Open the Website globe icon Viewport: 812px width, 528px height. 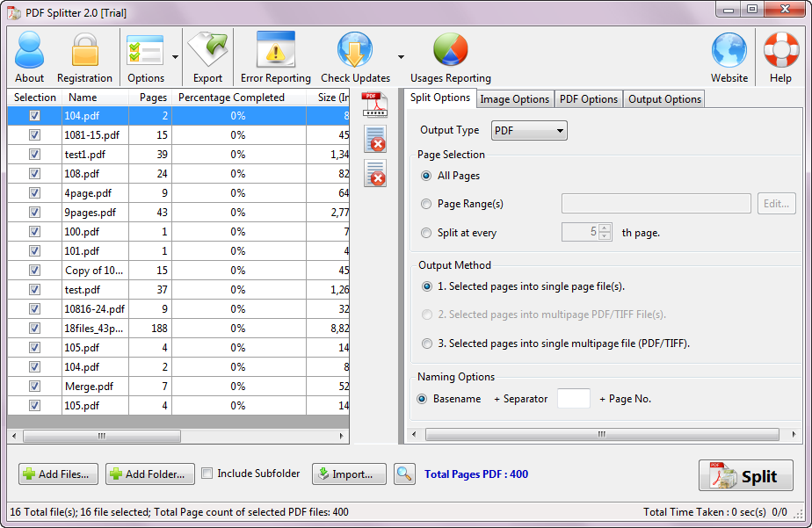point(729,52)
